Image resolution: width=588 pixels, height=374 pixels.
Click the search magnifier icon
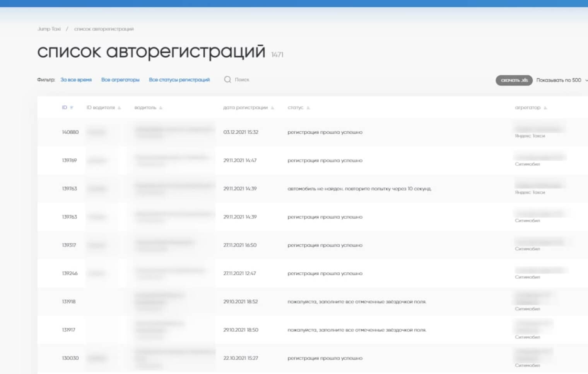(x=227, y=80)
